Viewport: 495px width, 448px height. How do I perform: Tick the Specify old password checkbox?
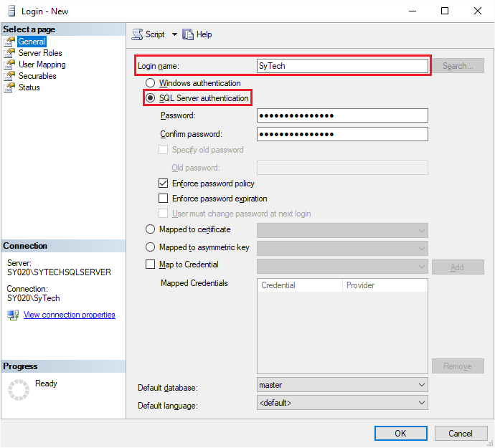pos(164,150)
